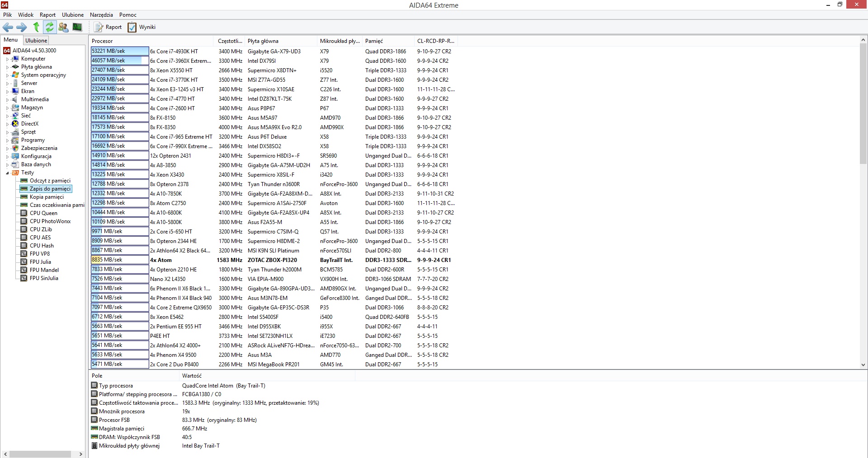Select the FPU VP8 benchmark icon
Viewport: 868px width, 458px height.
(x=24, y=254)
